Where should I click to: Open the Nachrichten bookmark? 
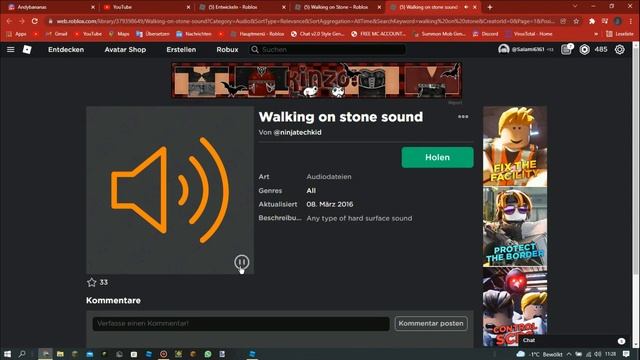(x=194, y=34)
